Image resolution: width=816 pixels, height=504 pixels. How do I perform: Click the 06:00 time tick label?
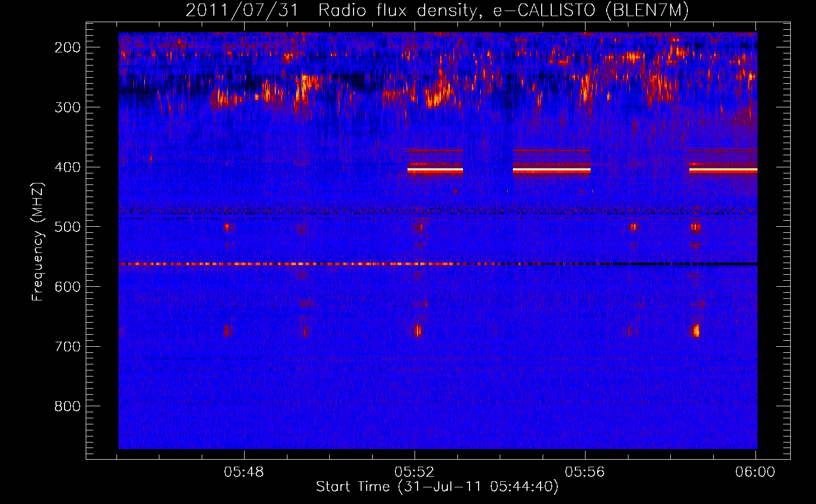(755, 472)
